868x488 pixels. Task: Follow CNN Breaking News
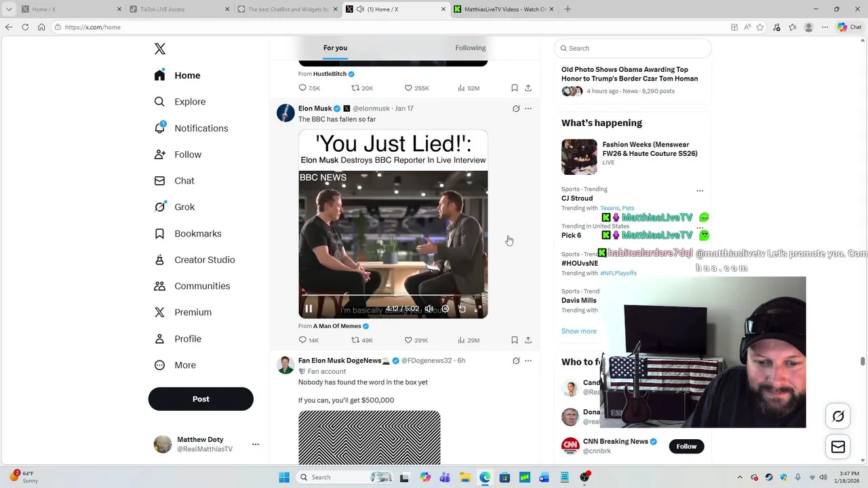tap(686, 446)
